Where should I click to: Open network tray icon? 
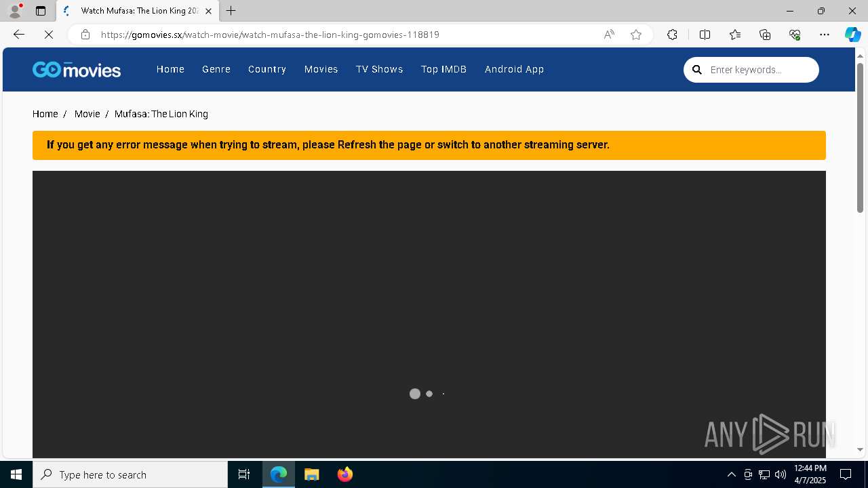pos(764,474)
